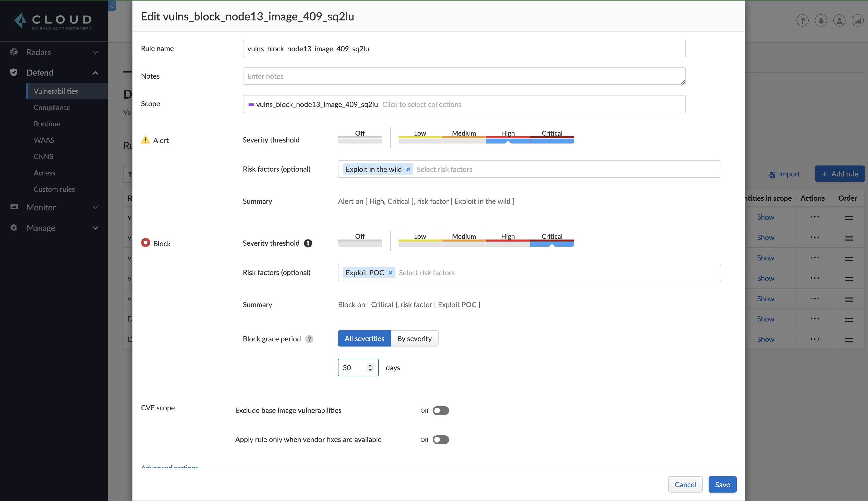The image size is (868, 501).
Task: Click the reorder handle on the first rule row
Action: (849, 218)
